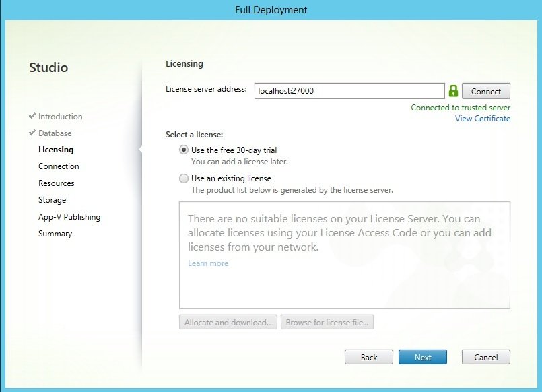Click the Licensing page heading

[184, 63]
